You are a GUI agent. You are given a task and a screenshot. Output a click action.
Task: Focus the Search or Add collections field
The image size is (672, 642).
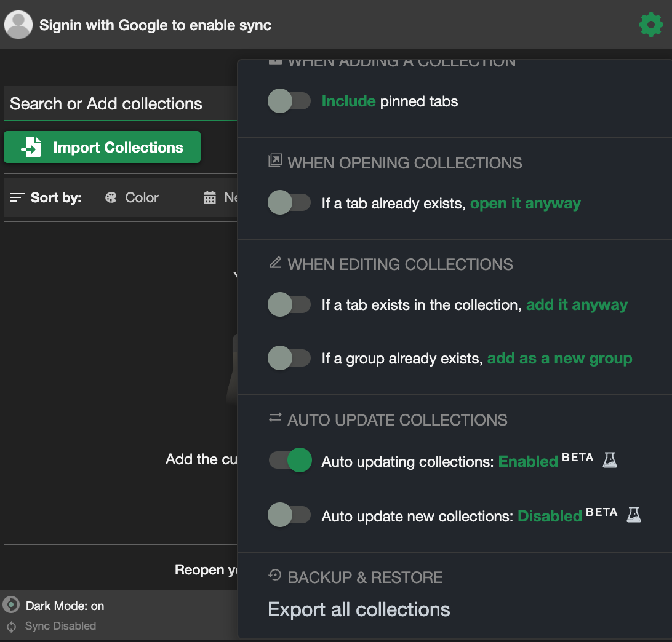(x=121, y=104)
